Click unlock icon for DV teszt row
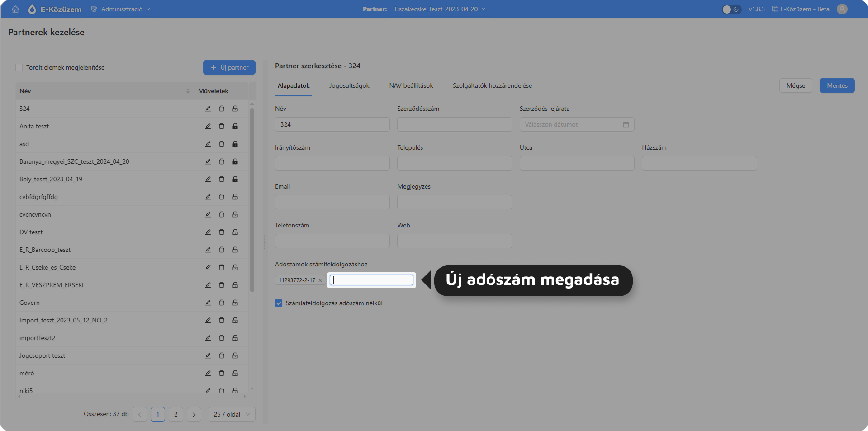 (x=235, y=232)
